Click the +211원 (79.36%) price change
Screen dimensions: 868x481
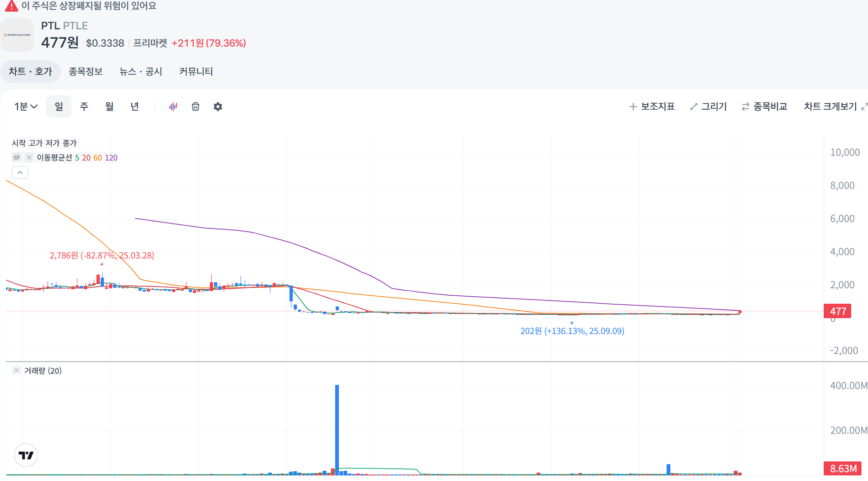point(209,43)
